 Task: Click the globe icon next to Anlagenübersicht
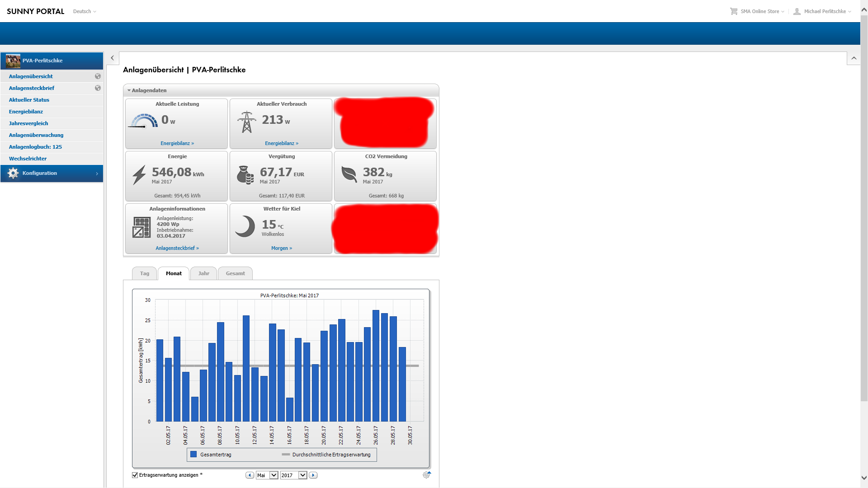(98, 76)
